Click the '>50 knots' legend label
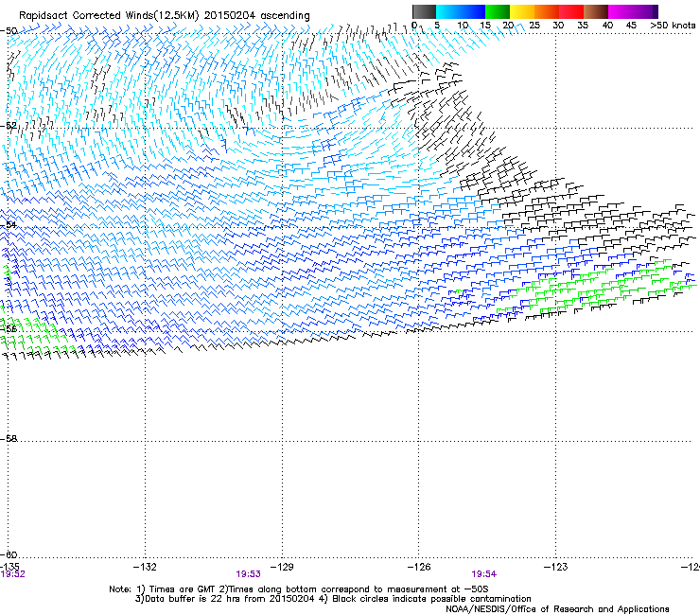Viewport: 700px width, 615px height. 673,26
